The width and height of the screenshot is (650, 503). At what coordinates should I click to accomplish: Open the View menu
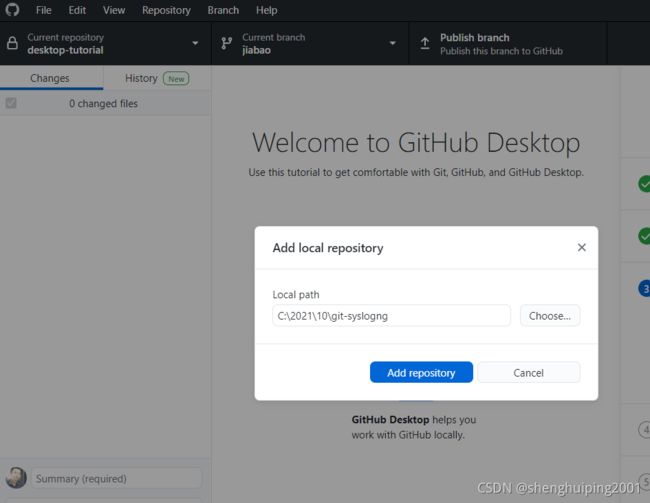pyautogui.click(x=114, y=10)
